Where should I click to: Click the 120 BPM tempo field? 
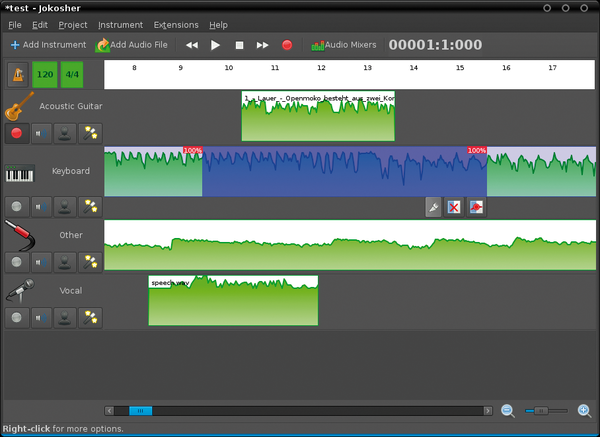point(45,74)
